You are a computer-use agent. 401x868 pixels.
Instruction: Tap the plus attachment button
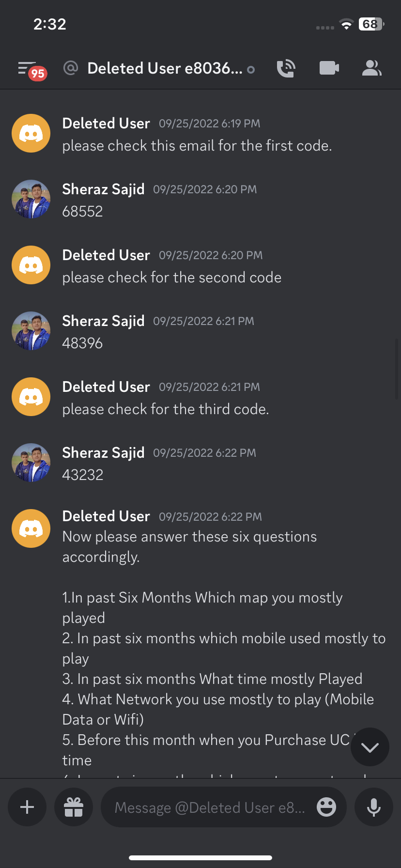[27, 807]
